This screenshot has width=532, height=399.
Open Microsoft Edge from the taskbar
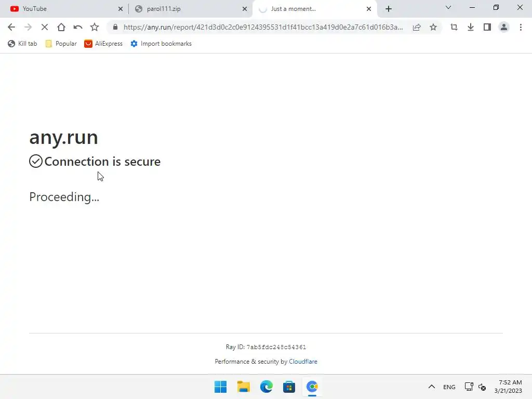click(x=267, y=387)
